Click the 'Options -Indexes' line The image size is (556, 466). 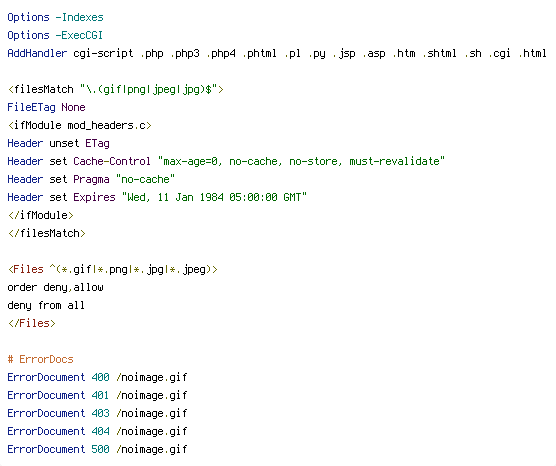[x=55, y=17]
